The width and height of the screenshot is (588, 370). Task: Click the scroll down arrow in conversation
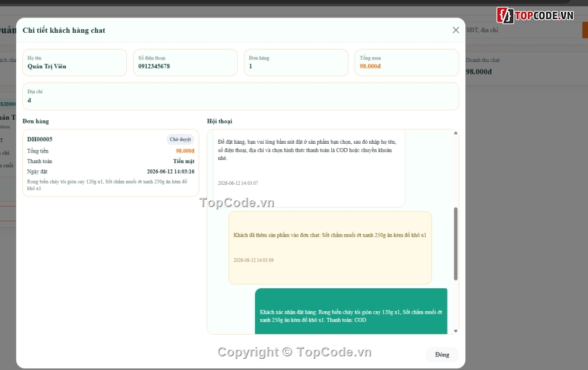456,331
